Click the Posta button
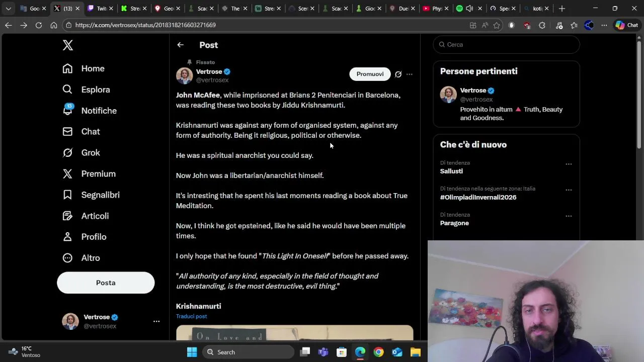 [106, 283]
